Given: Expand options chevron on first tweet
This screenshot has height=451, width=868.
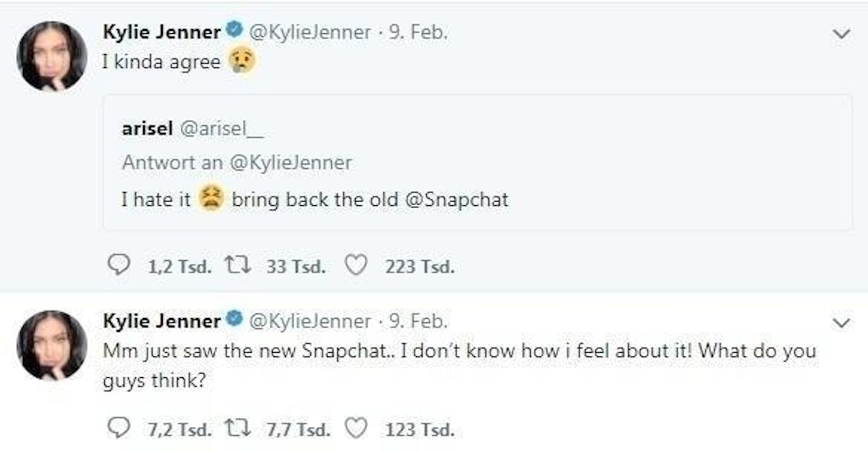Looking at the screenshot, I should click(841, 34).
